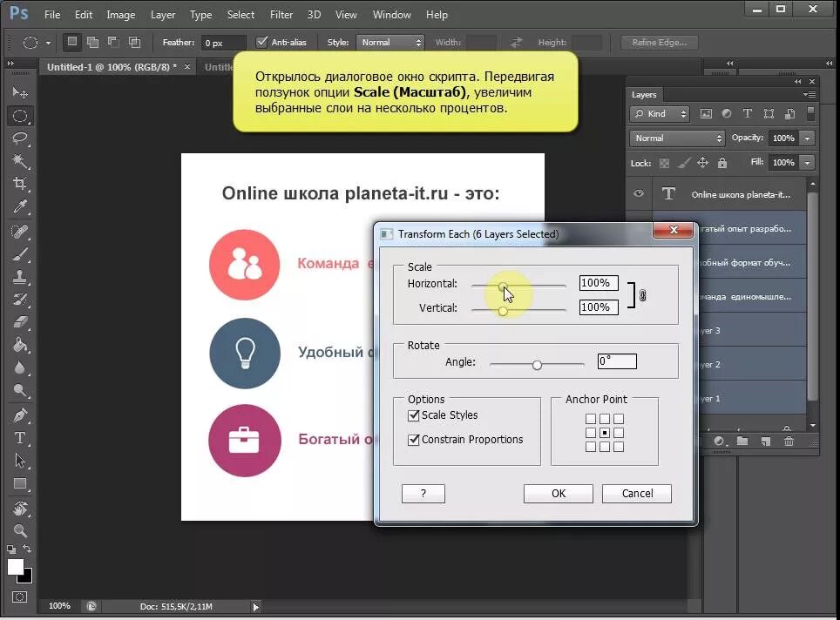Select the Dodge tool
This screenshot has width=840, height=620.
tap(20, 390)
